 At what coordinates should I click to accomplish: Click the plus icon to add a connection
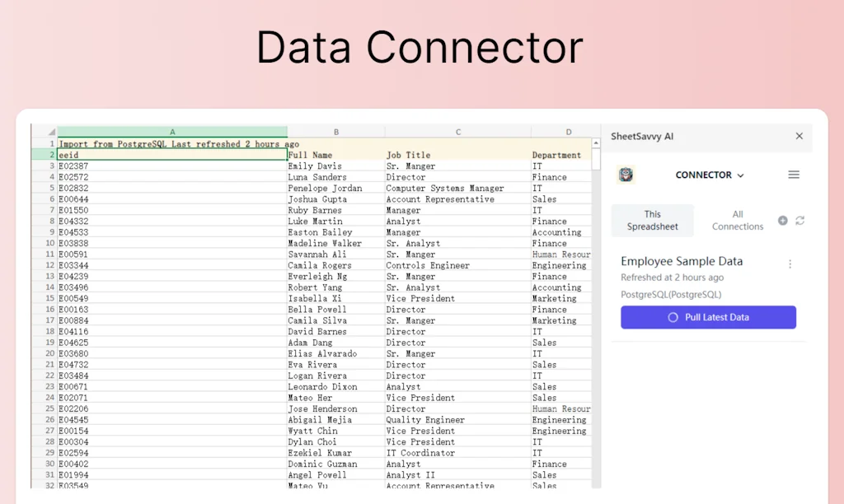click(781, 220)
